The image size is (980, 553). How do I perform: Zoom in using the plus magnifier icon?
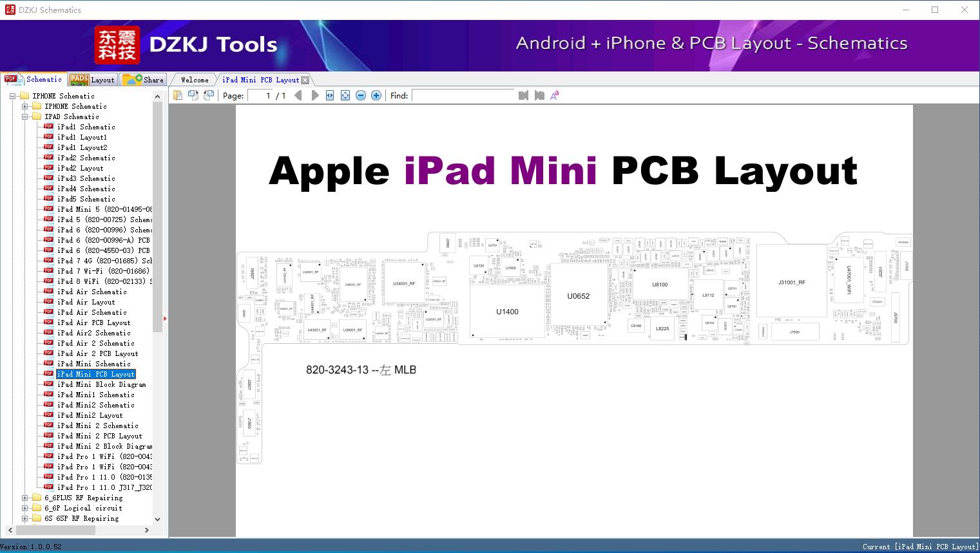[376, 95]
